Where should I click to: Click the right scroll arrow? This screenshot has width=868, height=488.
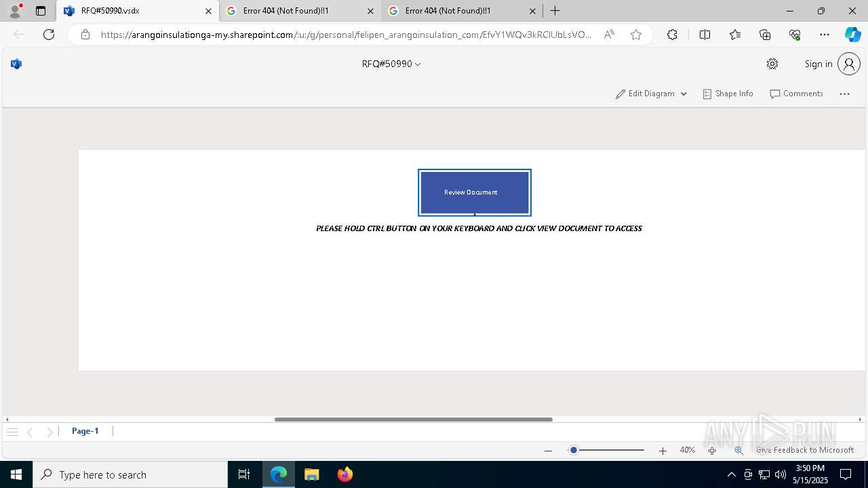click(861, 420)
